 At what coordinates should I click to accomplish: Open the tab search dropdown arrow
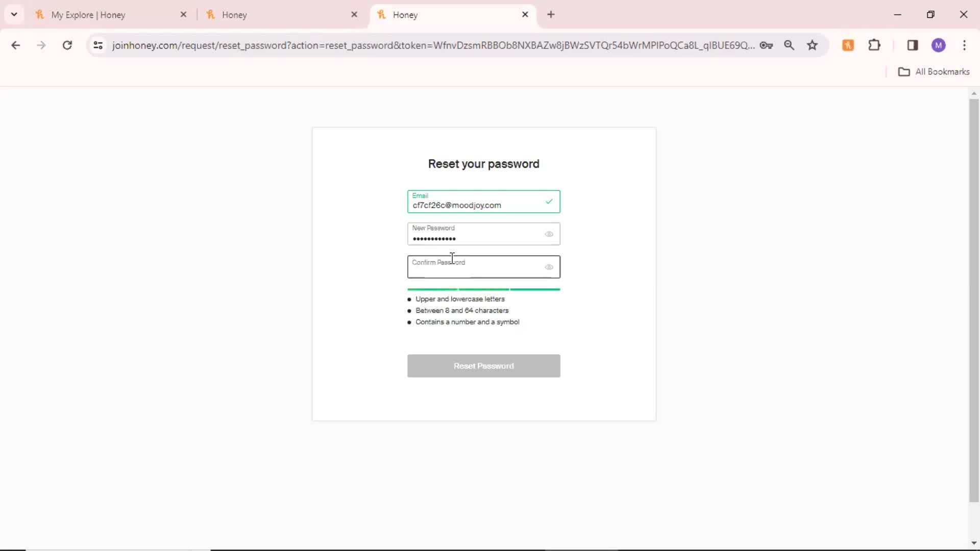[14, 14]
